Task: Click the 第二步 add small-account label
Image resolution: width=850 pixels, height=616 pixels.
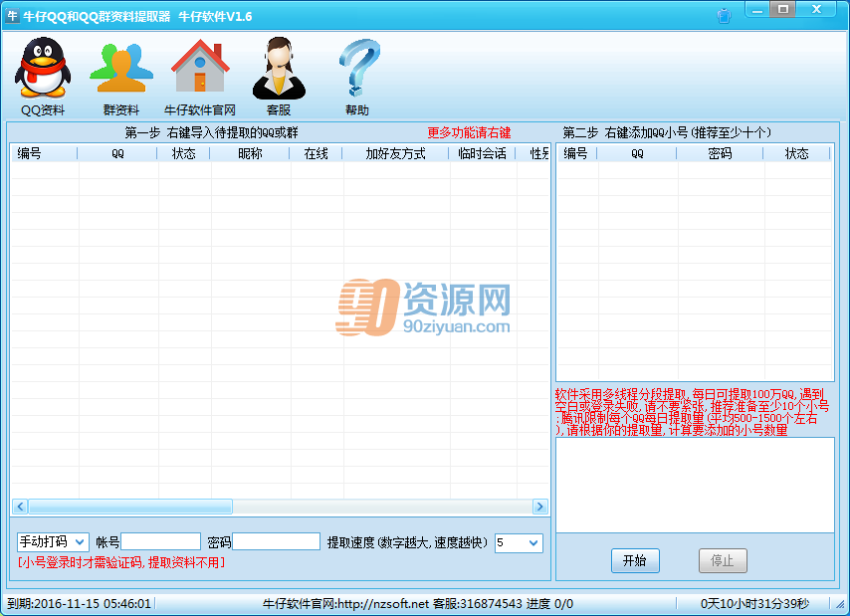Action: click(667, 132)
